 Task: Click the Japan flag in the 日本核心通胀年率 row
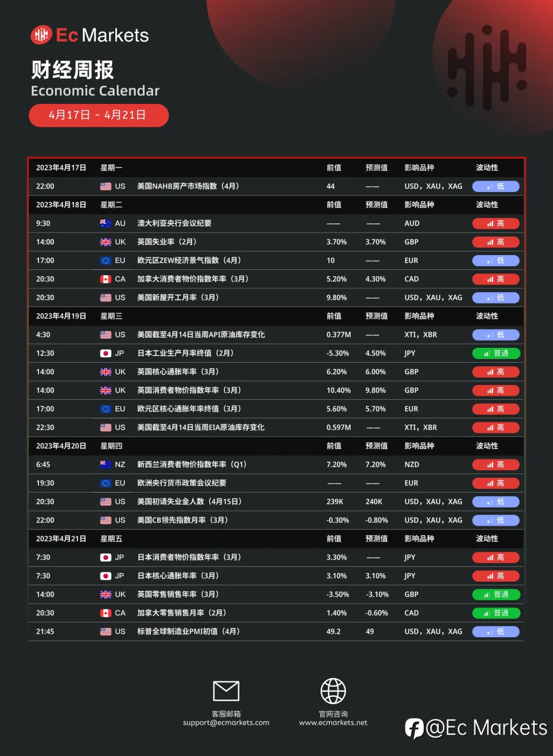pyautogui.click(x=106, y=576)
